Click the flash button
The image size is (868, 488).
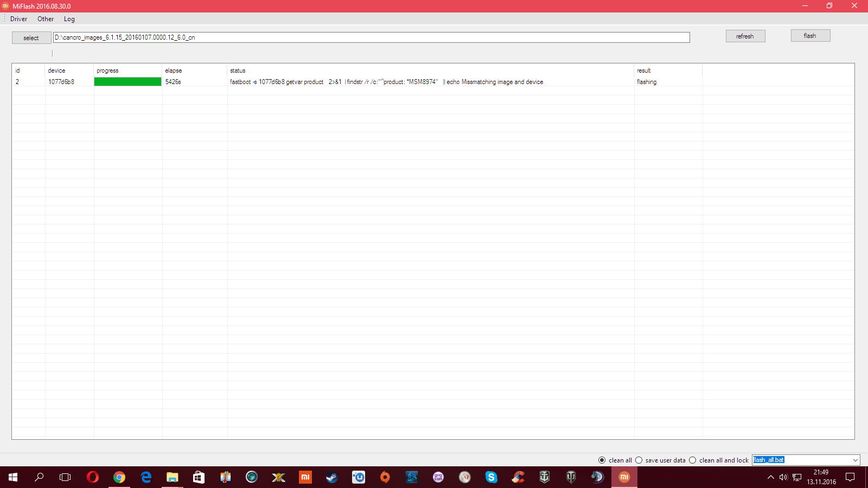click(x=810, y=36)
